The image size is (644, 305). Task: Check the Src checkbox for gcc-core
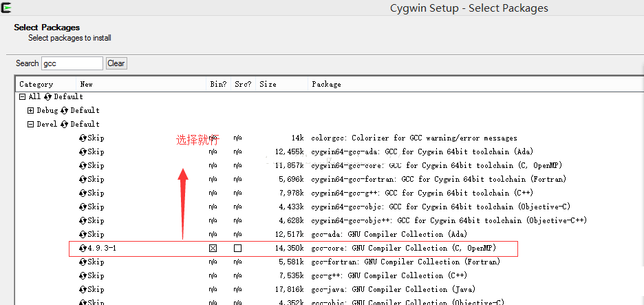[x=237, y=249]
